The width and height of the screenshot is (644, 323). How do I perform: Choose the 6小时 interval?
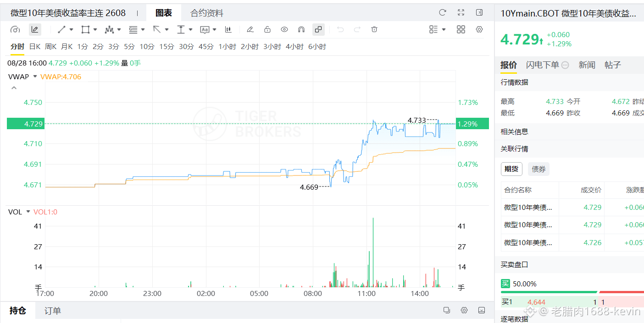[x=317, y=47]
